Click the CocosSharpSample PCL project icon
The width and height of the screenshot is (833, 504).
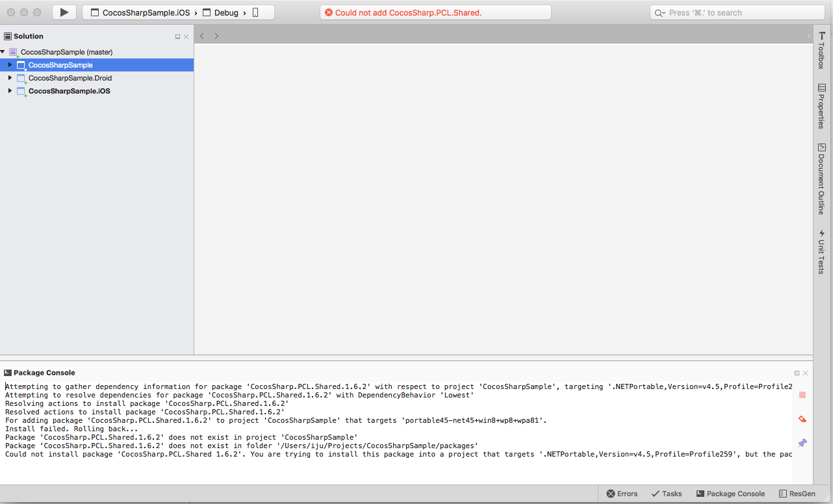[21, 65]
